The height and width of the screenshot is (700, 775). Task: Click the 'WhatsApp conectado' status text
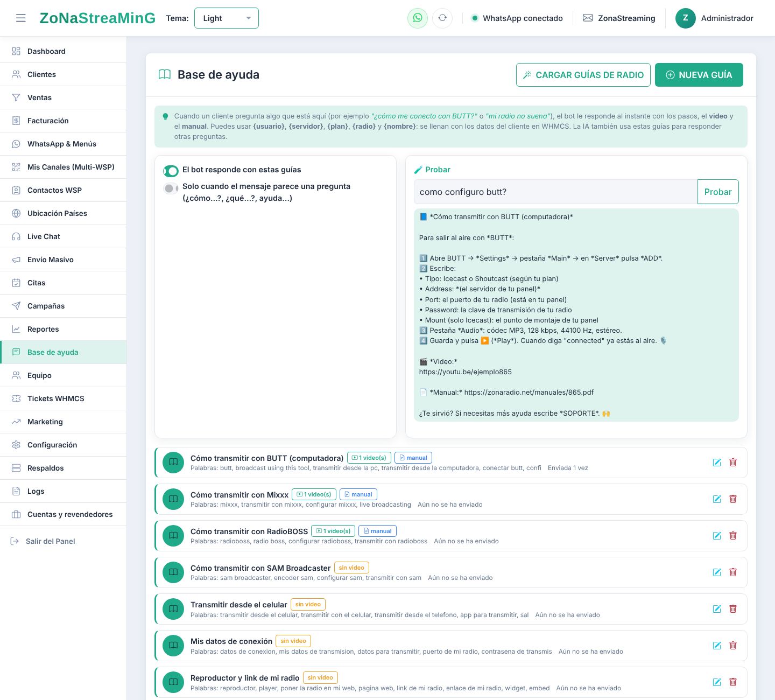coord(523,18)
